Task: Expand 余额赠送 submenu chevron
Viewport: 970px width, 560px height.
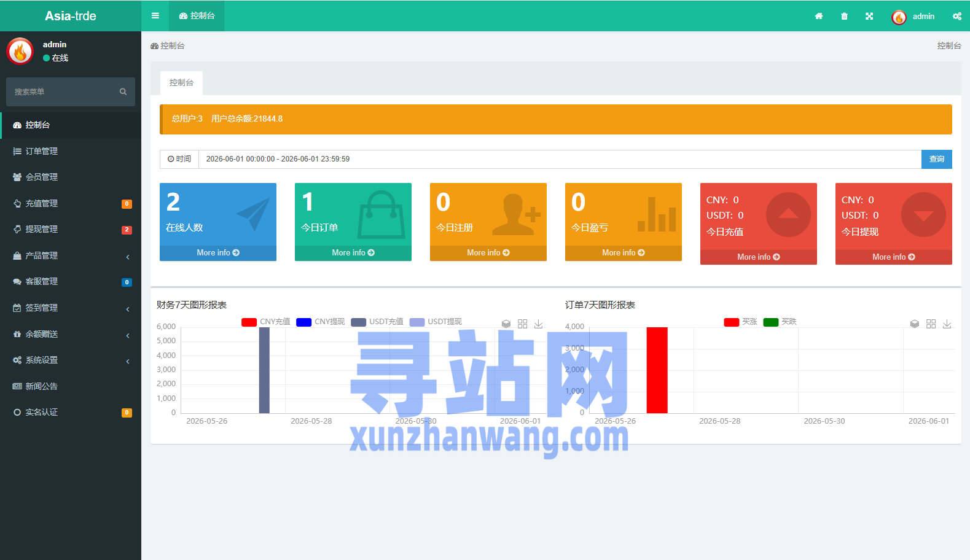Action: pos(128,335)
